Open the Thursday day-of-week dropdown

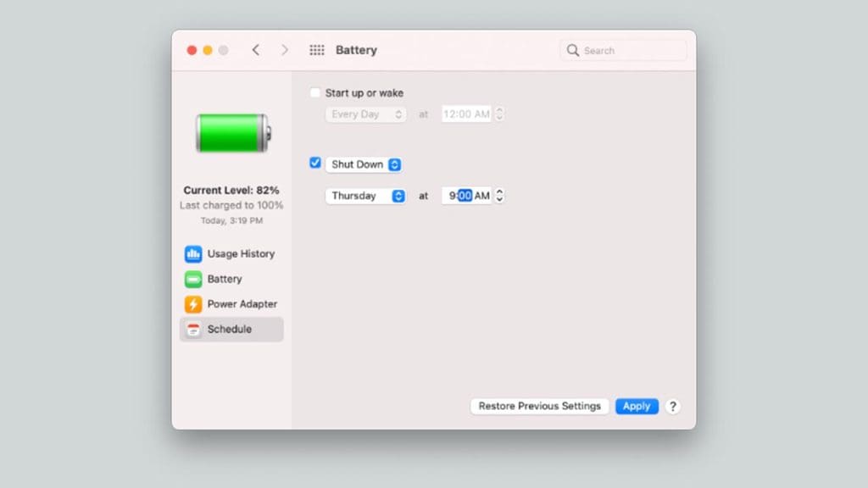click(365, 196)
